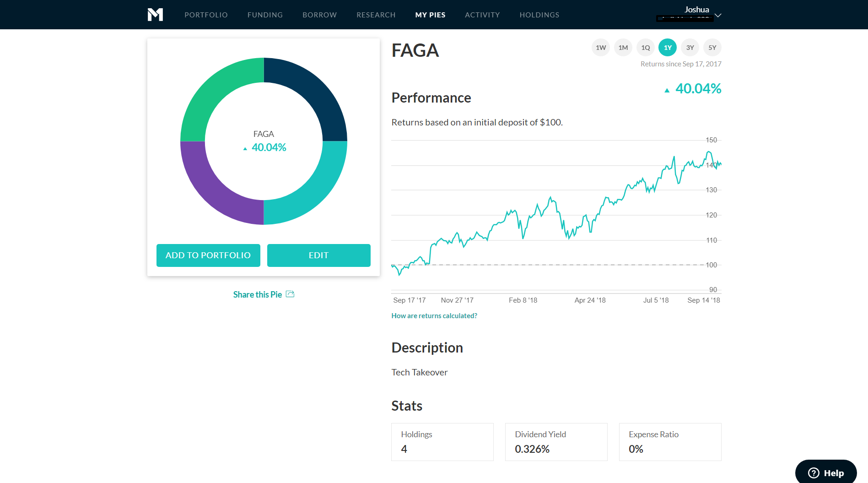Viewport: 868px width, 483px height.
Task: Select the 5Y time range
Action: [x=712, y=48]
